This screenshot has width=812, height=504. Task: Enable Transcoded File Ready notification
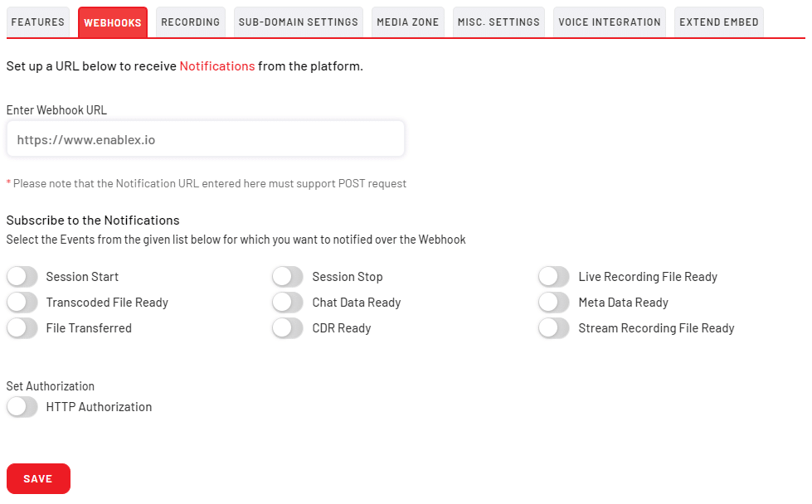tap(22, 303)
